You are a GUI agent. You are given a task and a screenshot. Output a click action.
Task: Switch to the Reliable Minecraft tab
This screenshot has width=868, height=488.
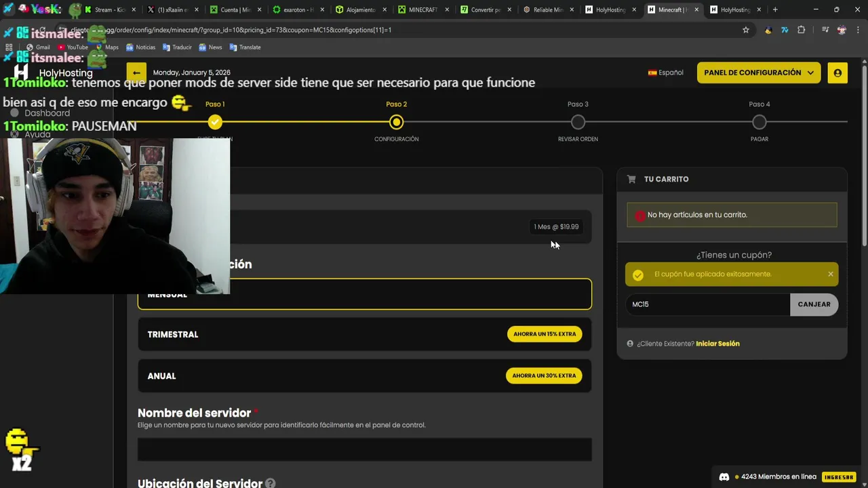[547, 9]
